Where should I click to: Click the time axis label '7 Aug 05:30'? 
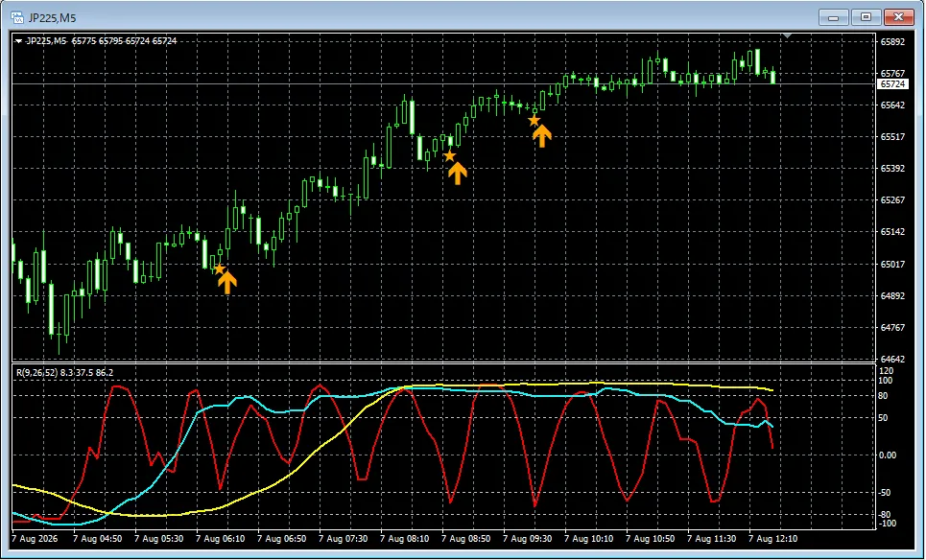(159, 539)
